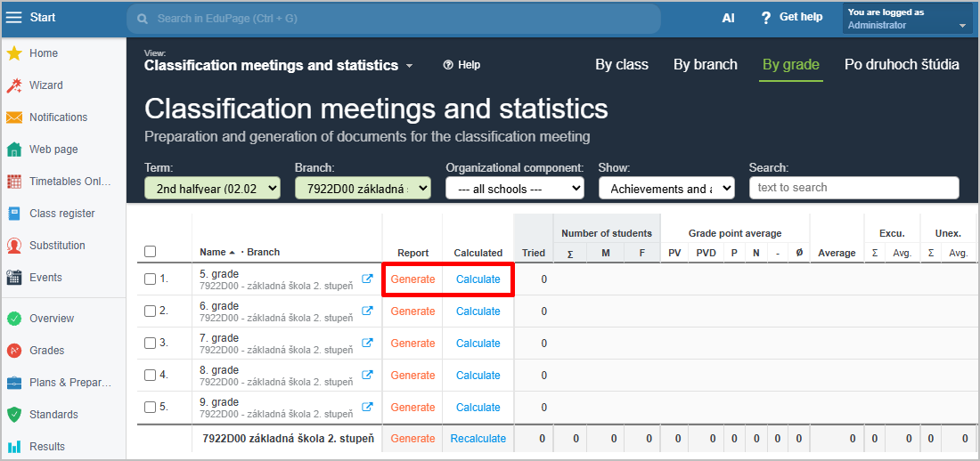
Task: Click Generate for 6. grade
Action: click(412, 311)
